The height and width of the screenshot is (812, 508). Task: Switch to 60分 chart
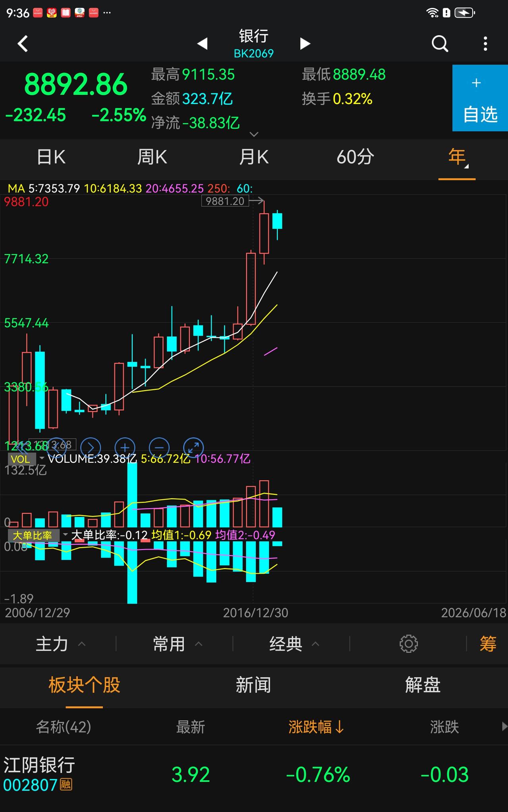(355, 157)
